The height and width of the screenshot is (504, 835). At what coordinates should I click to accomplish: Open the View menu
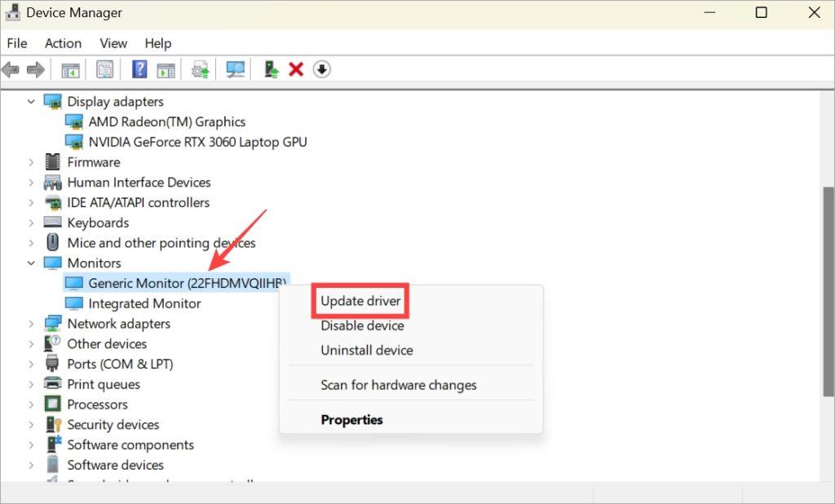(x=113, y=43)
